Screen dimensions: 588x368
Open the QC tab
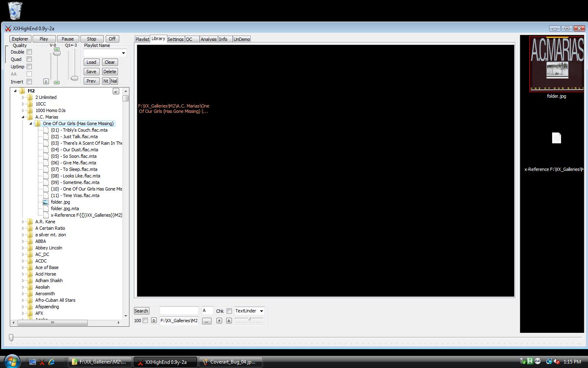(x=192, y=39)
